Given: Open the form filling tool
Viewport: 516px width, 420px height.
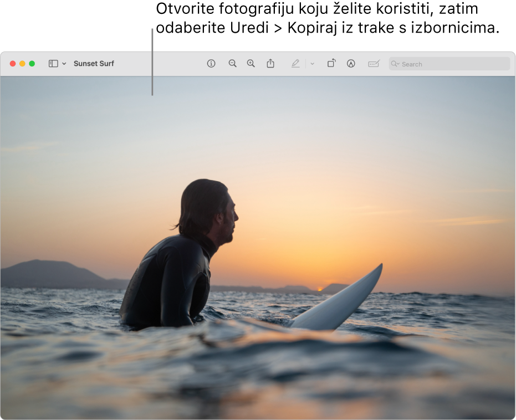Looking at the screenshot, I should click(x=374, y=64).
